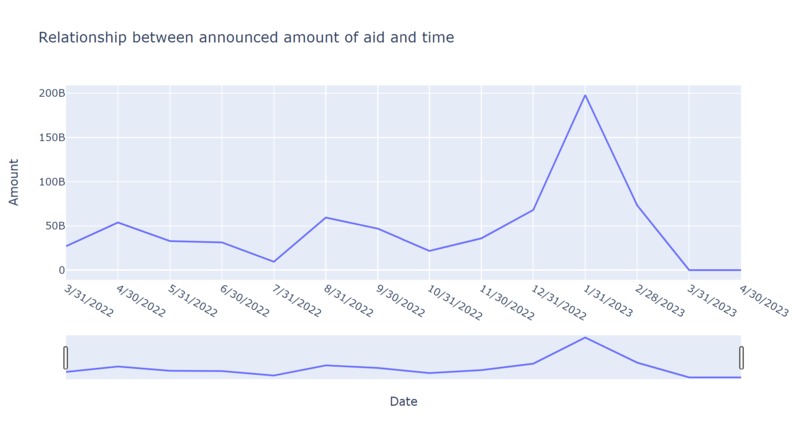This screenshot has height=438, width=806.
Task: Click the 10/31/2022 x-axis label
Action: pyautogui.click(x=455, y=303)
